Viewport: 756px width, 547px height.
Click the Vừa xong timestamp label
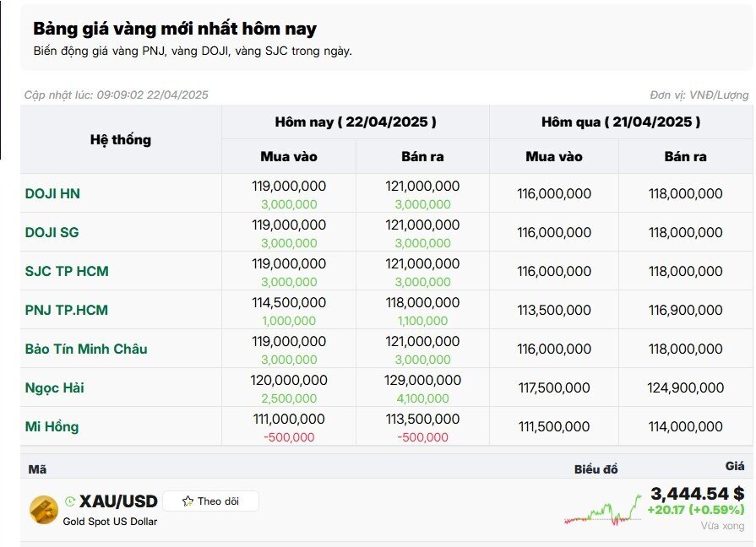(723, 526)
